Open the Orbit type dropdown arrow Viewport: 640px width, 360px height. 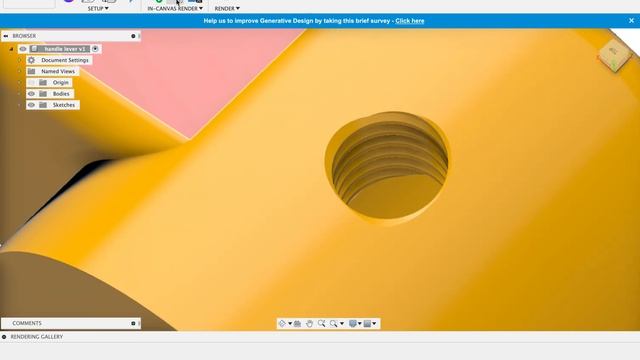pos(290,324)
